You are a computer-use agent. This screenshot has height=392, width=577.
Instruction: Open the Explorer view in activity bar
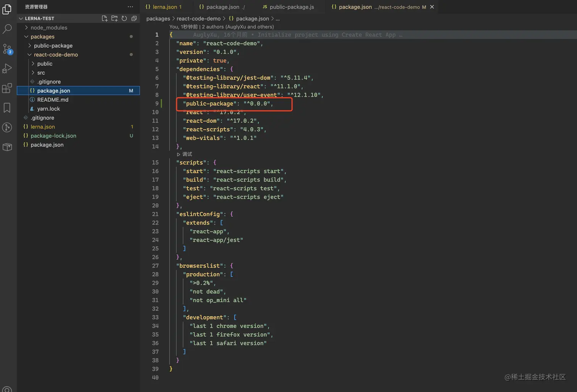click(7, 9)
